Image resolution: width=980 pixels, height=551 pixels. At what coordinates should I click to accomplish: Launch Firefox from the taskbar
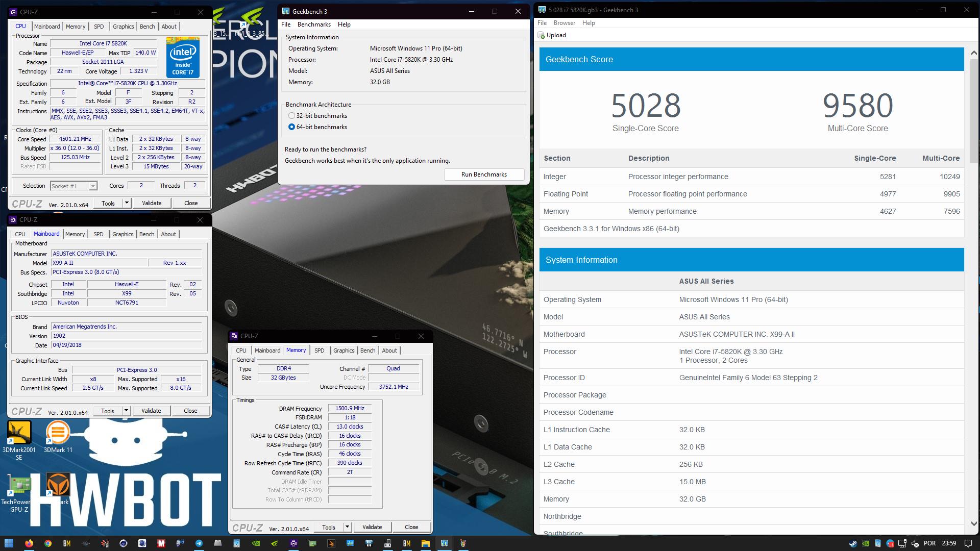29,543
